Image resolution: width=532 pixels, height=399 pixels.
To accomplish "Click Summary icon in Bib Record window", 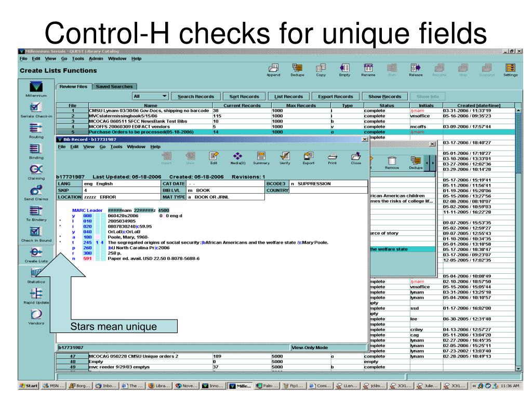I will [261, 158].
